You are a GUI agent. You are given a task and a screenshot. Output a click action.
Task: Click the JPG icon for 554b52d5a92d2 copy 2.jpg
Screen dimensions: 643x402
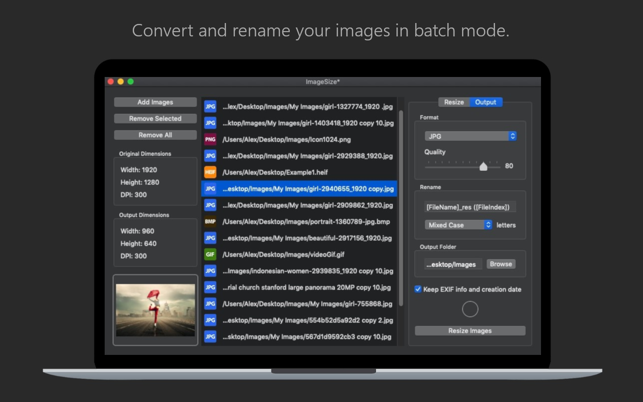(x=210, y=320)
